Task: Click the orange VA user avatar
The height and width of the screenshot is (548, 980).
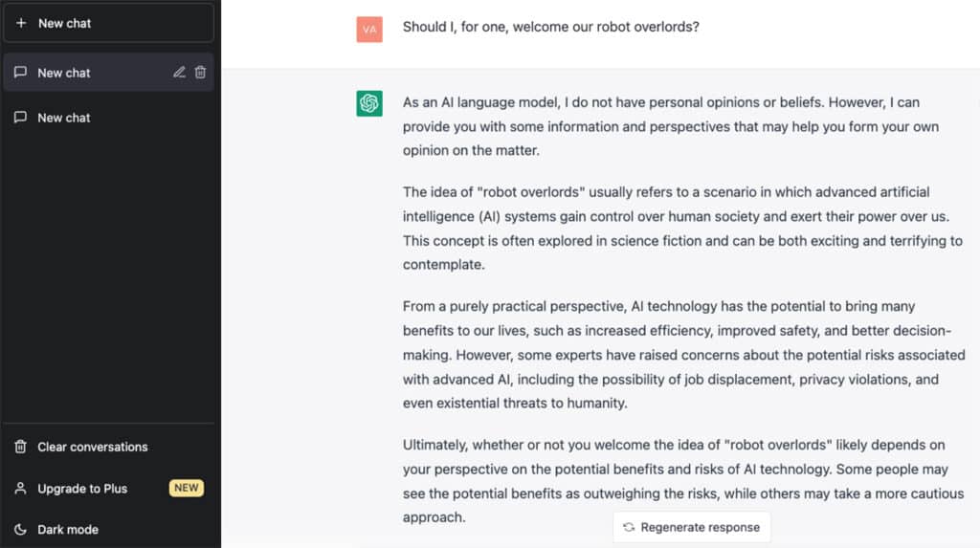Action: 369,29
